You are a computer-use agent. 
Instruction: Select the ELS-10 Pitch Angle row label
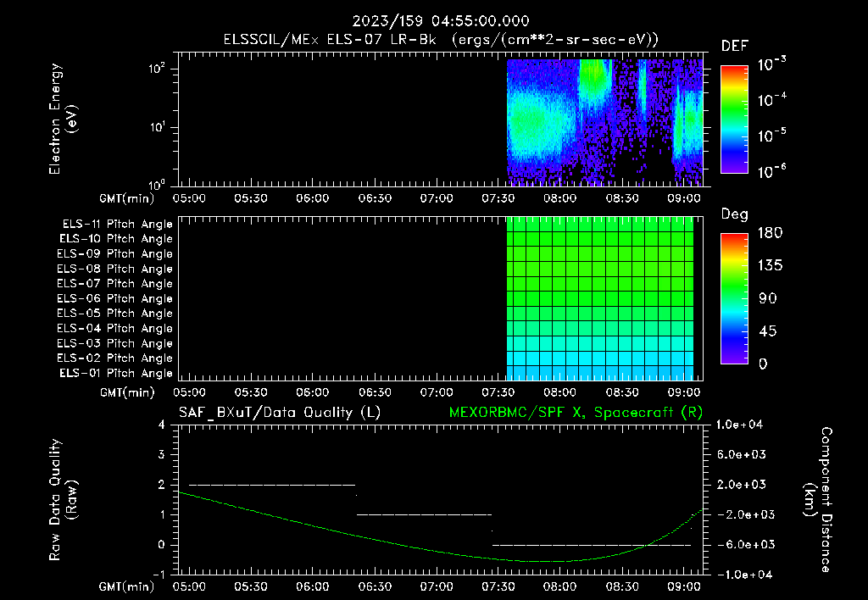(x=115, y=239)
